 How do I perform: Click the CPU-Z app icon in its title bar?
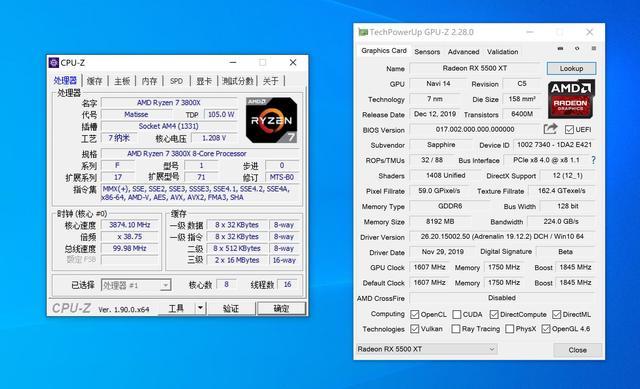[53, 62]
